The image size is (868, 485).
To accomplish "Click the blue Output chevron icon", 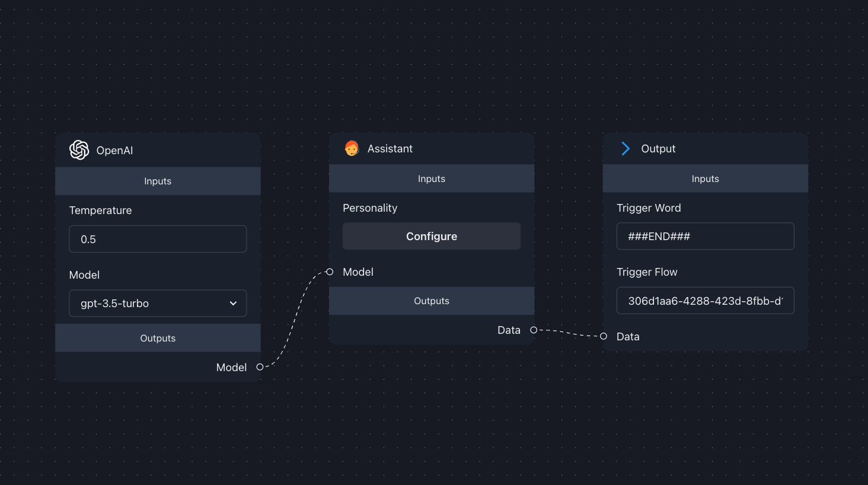I will (626, 148).
